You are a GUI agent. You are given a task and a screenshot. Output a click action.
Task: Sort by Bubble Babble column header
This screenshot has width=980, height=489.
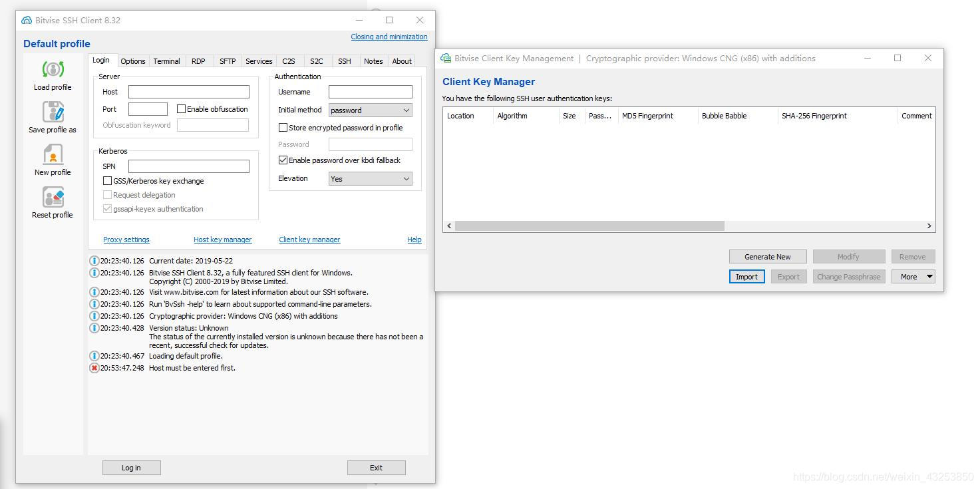point(737,116)
